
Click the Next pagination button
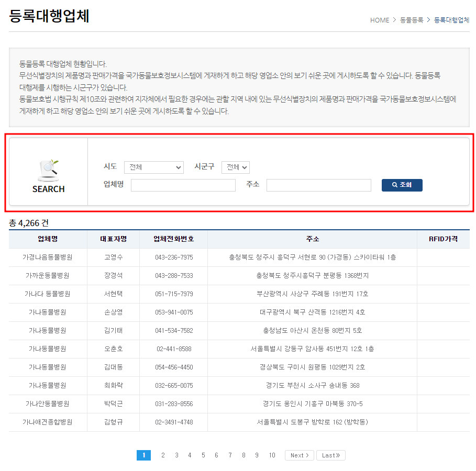coord(299,455)
